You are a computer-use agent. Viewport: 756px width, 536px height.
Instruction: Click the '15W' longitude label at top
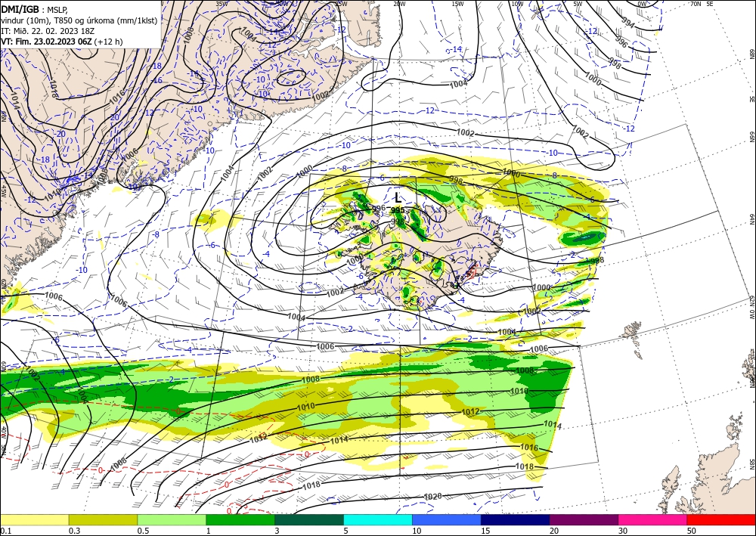pyautogui.click(x=457, y=4)
